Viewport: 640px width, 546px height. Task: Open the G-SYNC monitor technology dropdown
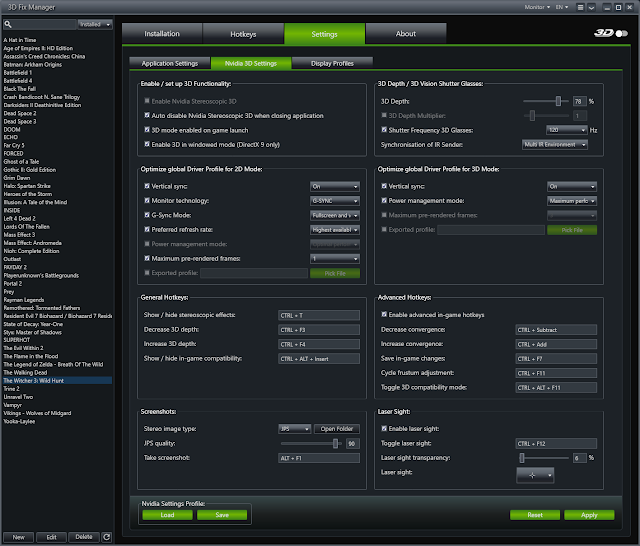coord(335,201)
